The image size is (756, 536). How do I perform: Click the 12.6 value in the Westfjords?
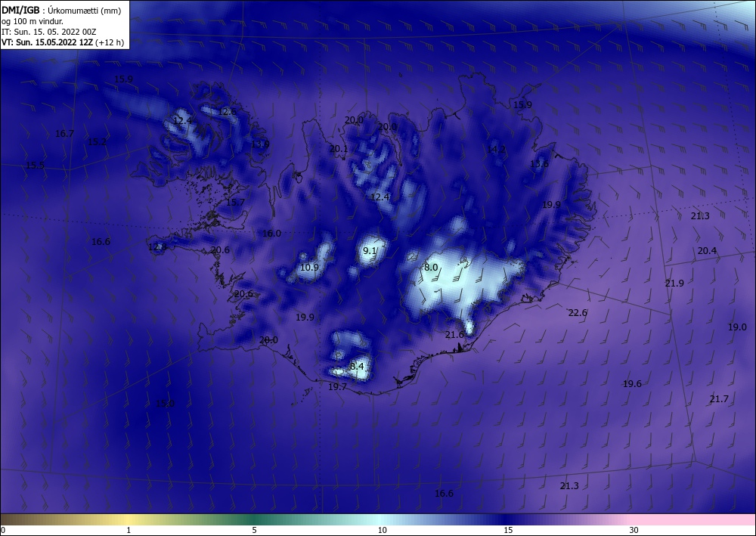[228, 111]
